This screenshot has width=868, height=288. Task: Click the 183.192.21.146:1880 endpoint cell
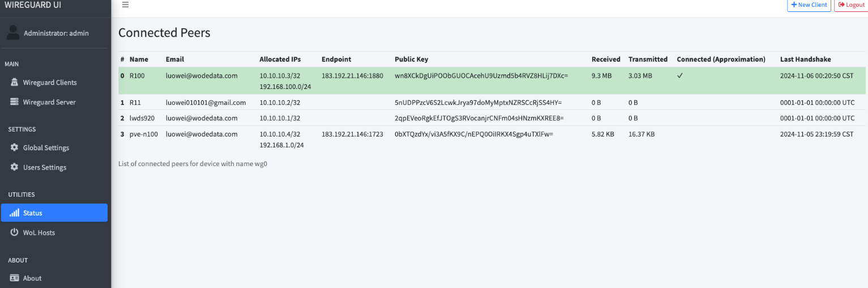[x=352, y=75]
